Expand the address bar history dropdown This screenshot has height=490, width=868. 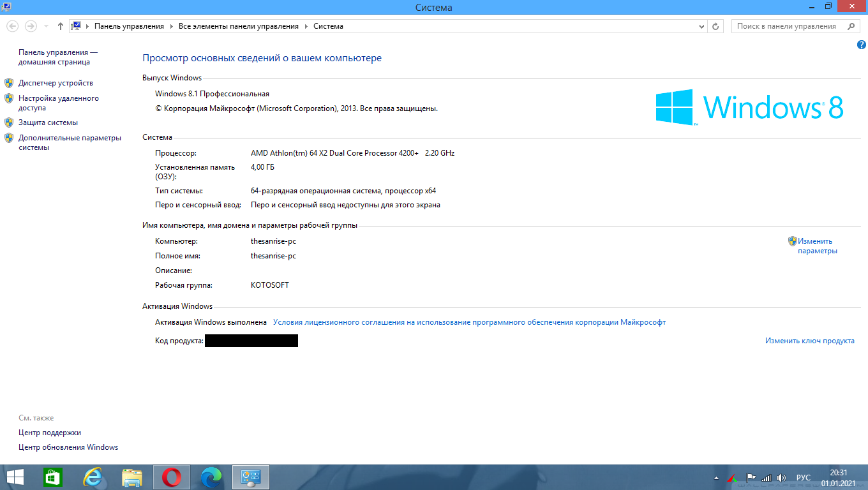[x=701, y=26]
